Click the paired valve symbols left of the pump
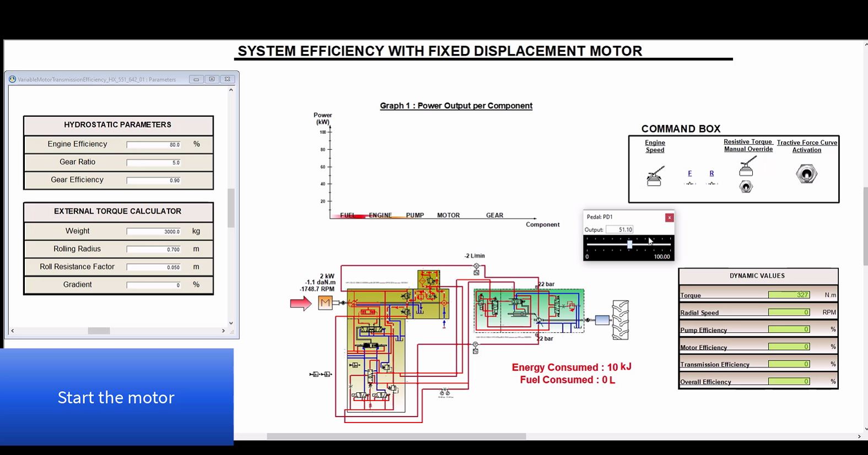 pos(320,375)
